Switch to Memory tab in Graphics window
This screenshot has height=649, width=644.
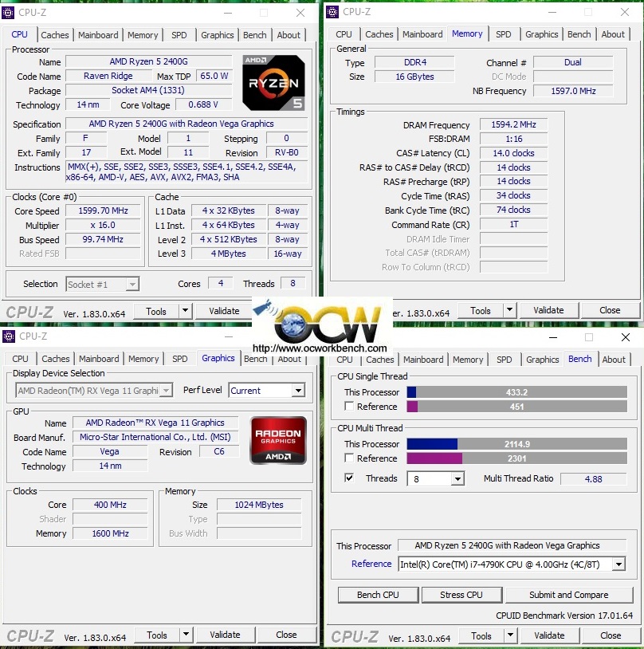coord(143,359)
